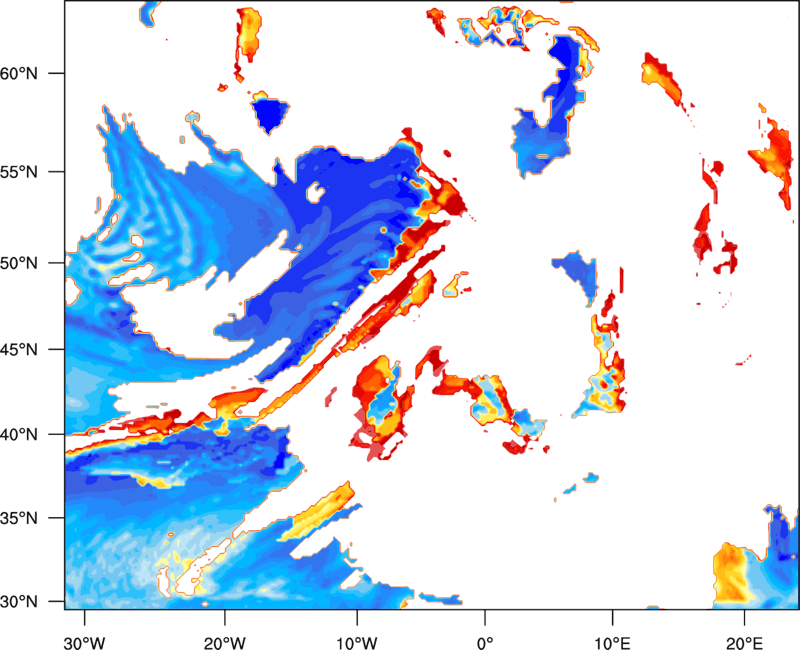Click the 60°N latitude axis label

tap(19, 74)
